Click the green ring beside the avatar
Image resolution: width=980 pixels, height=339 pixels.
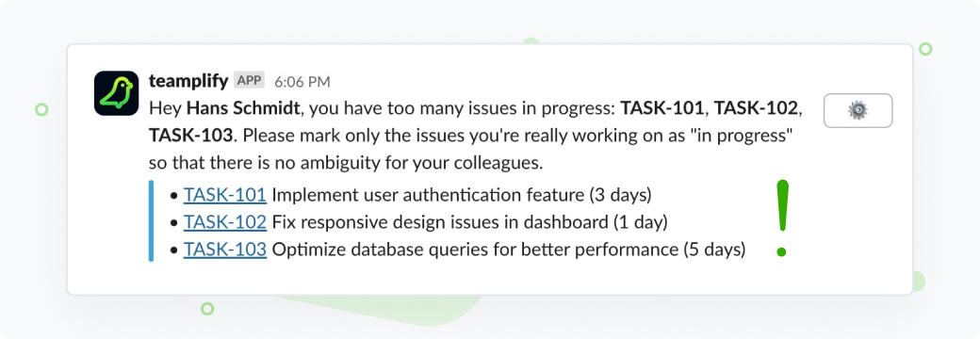(x=41, y=110)
